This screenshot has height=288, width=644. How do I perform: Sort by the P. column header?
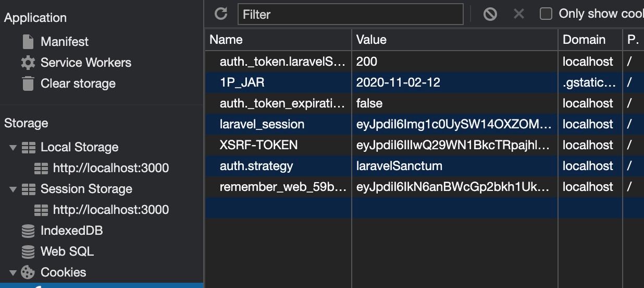[x=634, y=40]
